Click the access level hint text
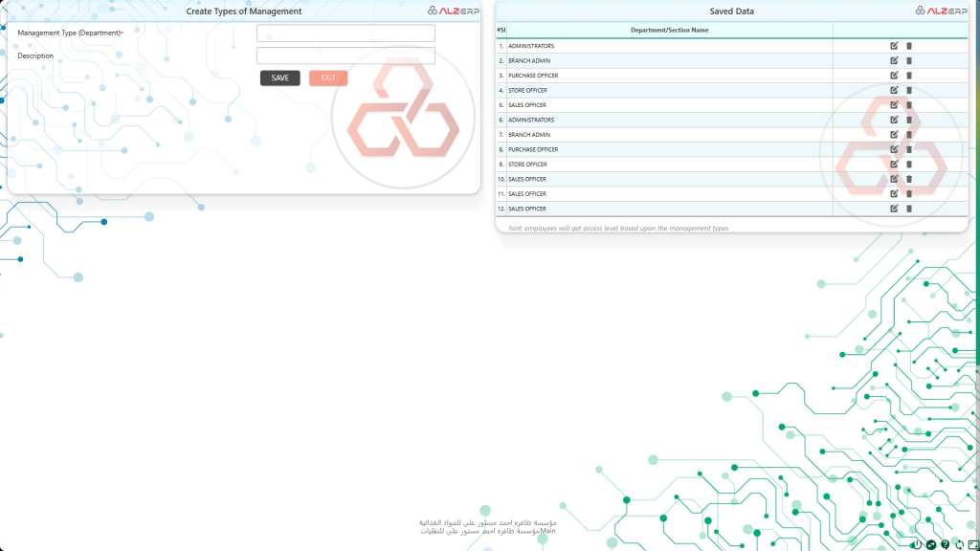 tap(618, 228)
